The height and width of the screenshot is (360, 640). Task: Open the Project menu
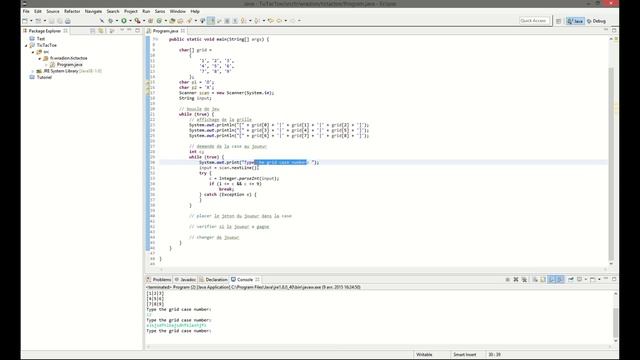[x=131, y=11]
